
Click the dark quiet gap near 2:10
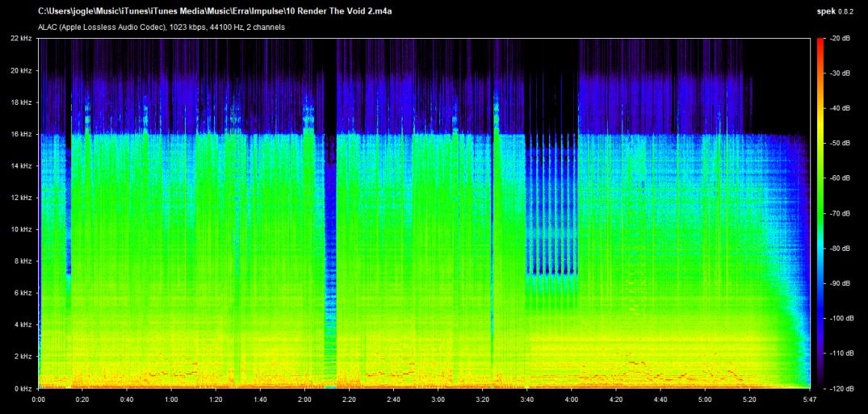[x=330, y=242]
